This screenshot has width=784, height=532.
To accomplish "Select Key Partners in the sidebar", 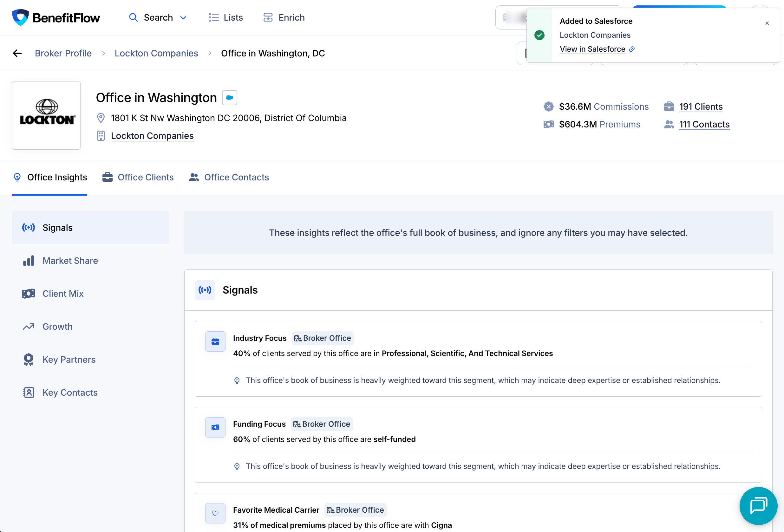I will tap(90, 360).
